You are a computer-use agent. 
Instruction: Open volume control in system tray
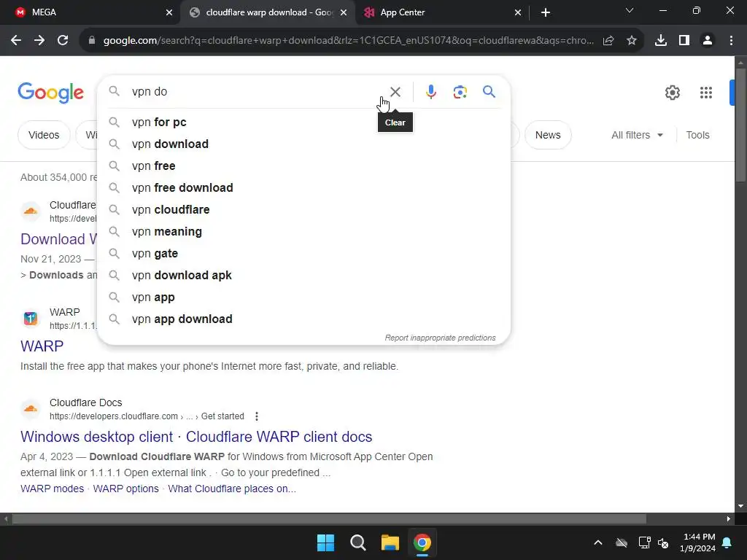tap(663, 542)
